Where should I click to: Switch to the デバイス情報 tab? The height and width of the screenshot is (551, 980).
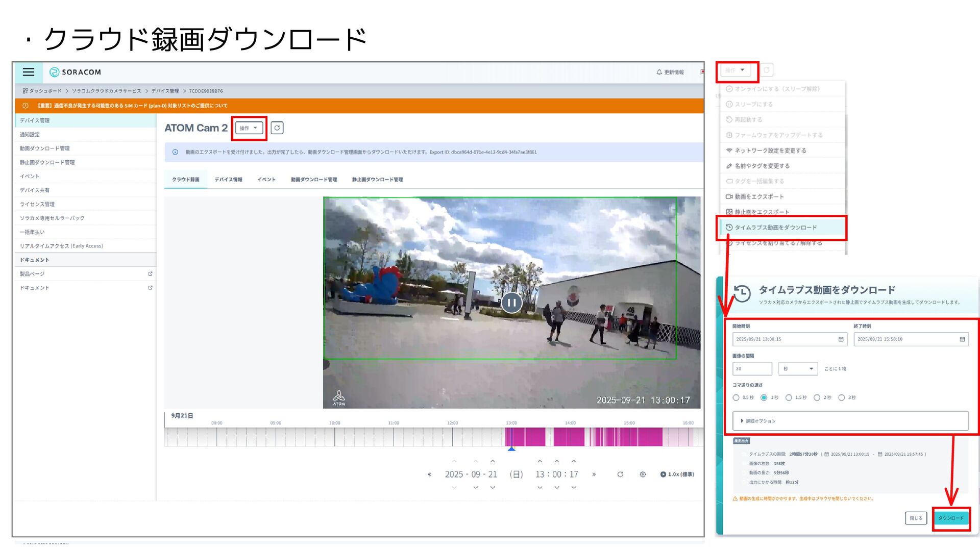pyautogui.click(x=228, y=180)
